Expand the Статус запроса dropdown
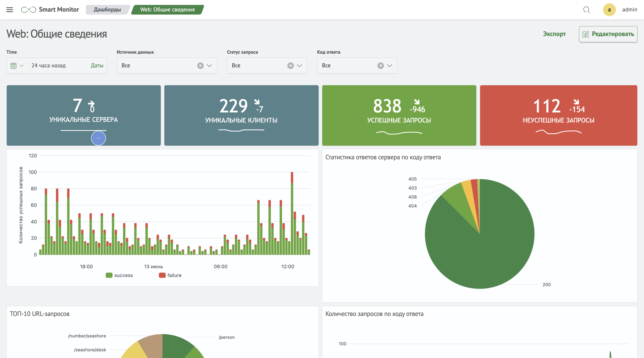Viewport: 644px width, 358px height. [299, 66]
